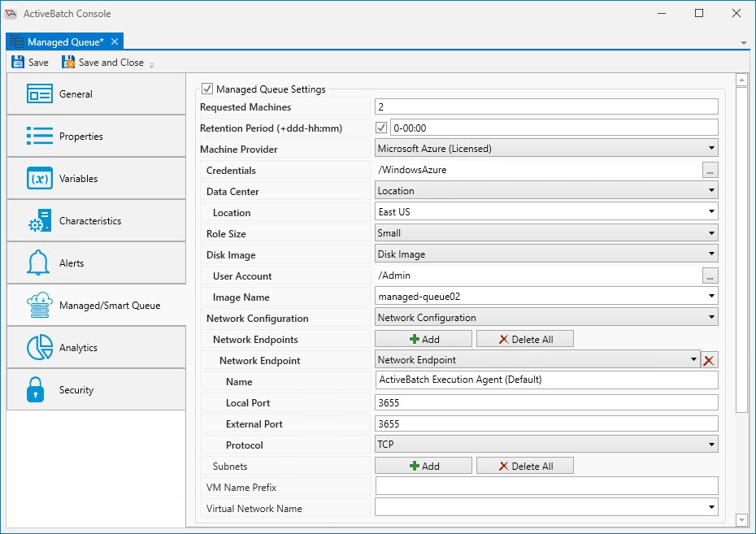Select the Properties category
Image resolution: width=756 pixels, height=534 pixels.
click(x=97, y=136)
